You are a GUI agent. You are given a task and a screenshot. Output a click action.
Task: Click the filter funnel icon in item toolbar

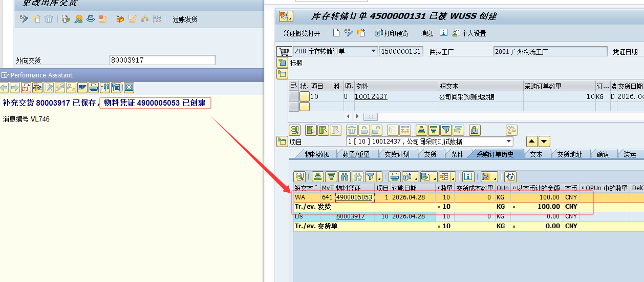tap(446, 130)
